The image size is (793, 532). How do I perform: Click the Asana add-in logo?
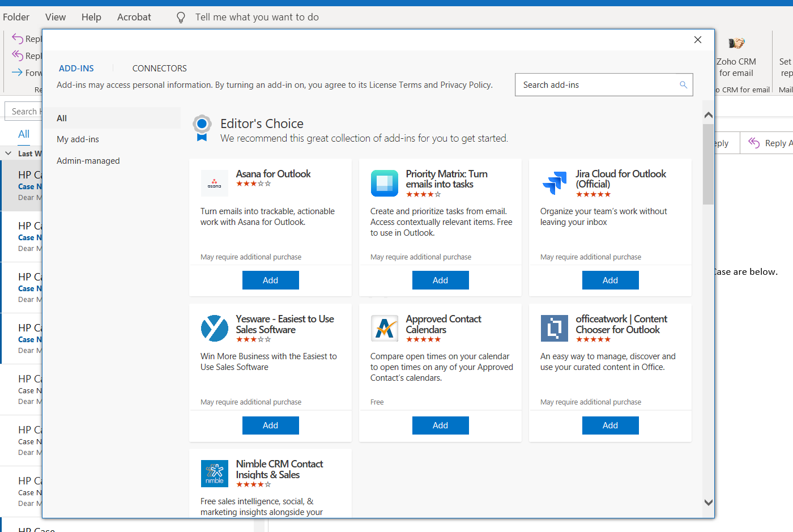215,184
